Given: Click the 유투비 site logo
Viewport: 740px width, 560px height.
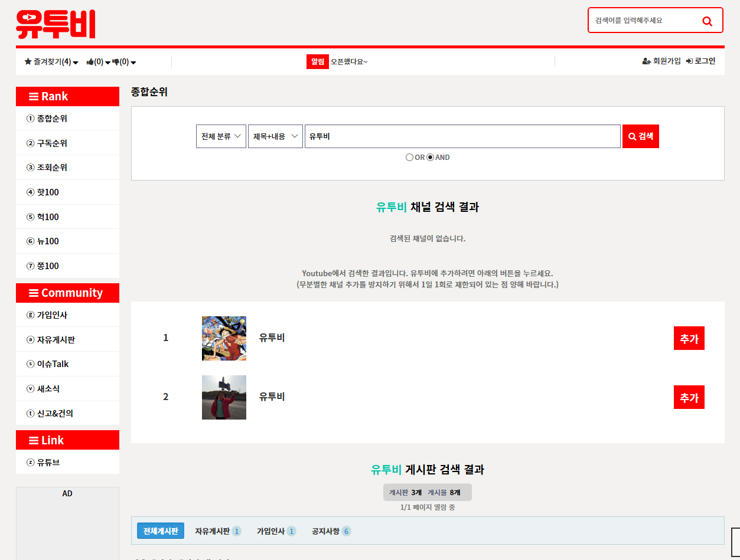Looking at the screenshot, I should point(56,24).
